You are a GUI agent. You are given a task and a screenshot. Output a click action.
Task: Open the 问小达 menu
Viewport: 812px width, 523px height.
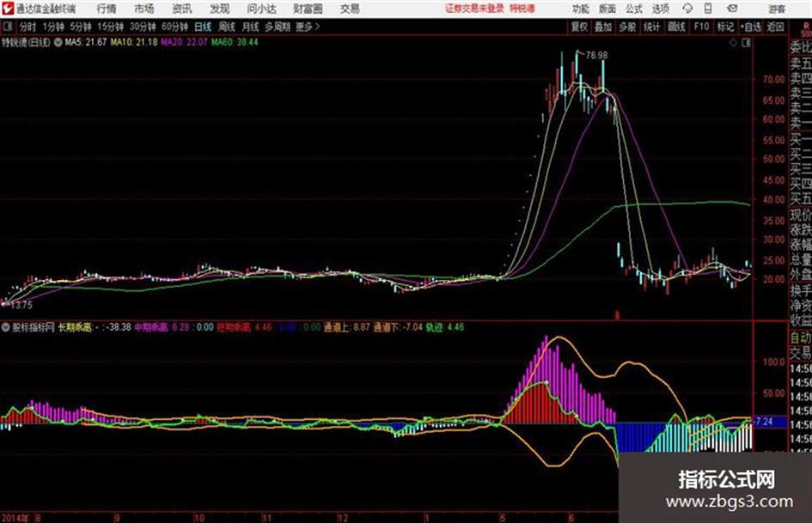261,9
